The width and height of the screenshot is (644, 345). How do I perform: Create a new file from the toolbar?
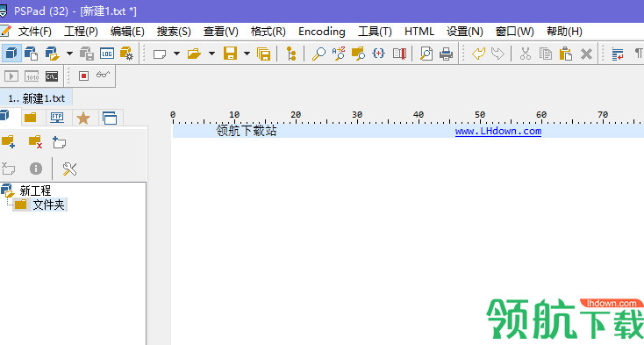point(160,54)
